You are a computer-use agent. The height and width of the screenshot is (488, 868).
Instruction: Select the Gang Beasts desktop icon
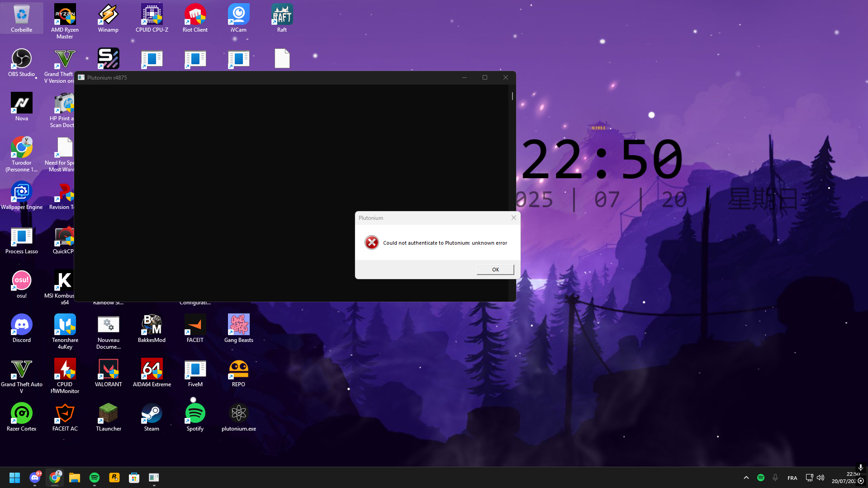238,329
